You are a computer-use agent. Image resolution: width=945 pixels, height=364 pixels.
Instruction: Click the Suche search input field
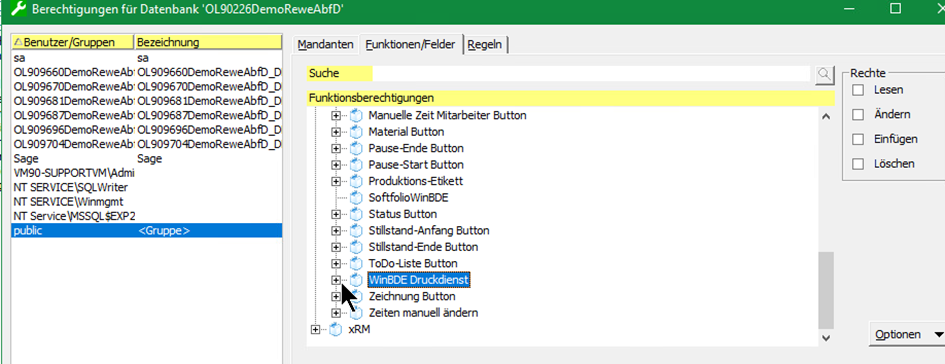click(x=591, y=74)
